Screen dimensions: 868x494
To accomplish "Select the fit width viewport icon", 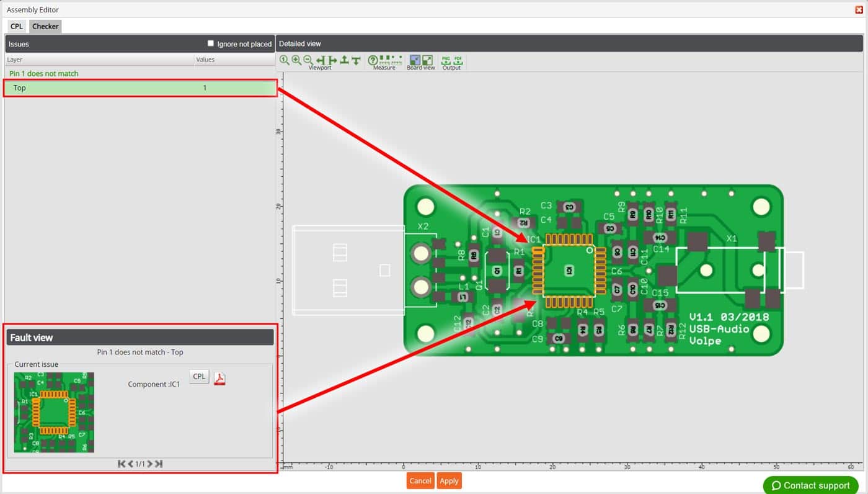I will click(x=320, y=60).
